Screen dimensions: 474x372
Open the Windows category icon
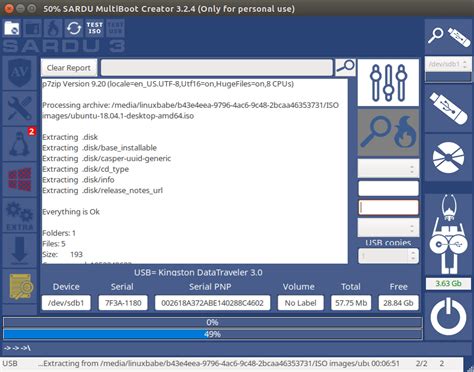[20, 179]
